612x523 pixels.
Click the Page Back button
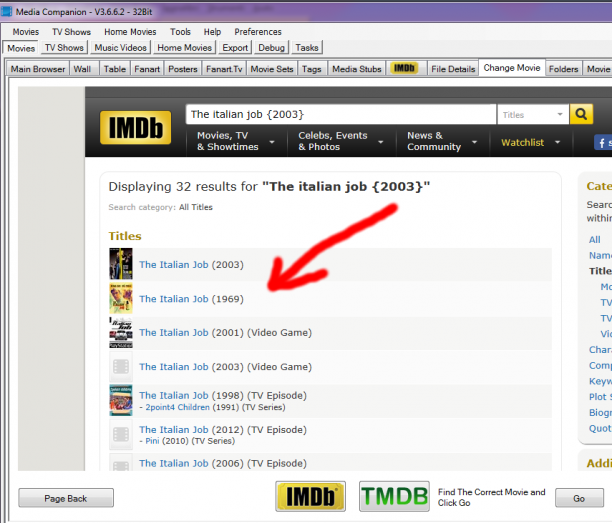click(66, 498)
